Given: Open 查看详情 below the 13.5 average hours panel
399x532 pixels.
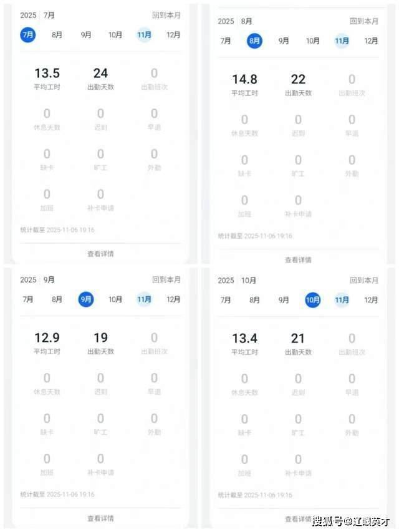Looking at the screenshot, I should [x=100, y=254].
